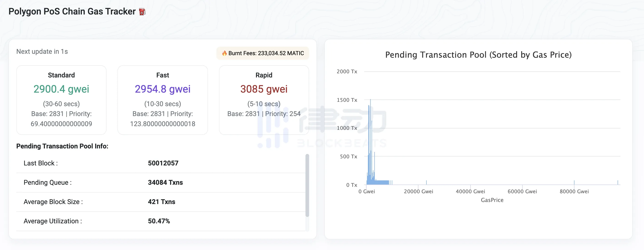Click the Pending Transaction Pool chart title
Screen dimensions: 644x250
(478, 54)
